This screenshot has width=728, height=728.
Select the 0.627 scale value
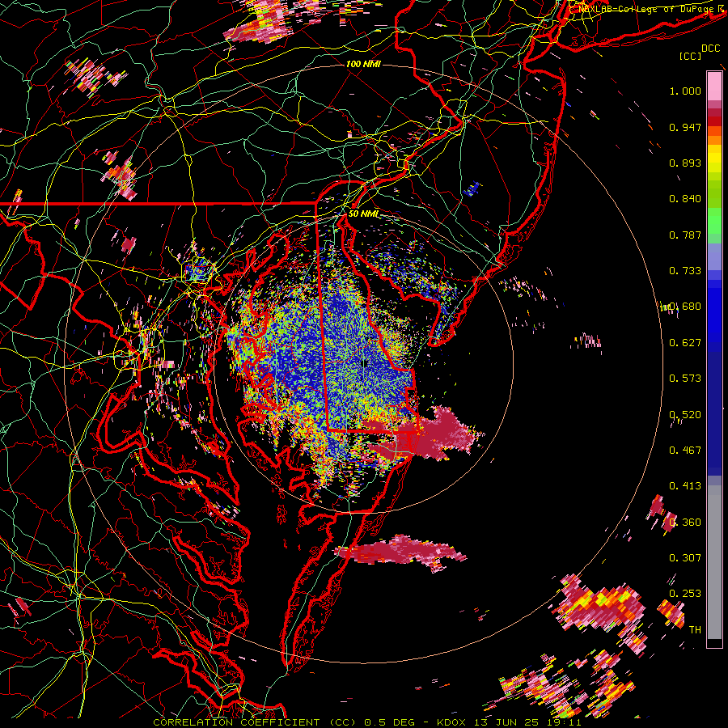685,343
